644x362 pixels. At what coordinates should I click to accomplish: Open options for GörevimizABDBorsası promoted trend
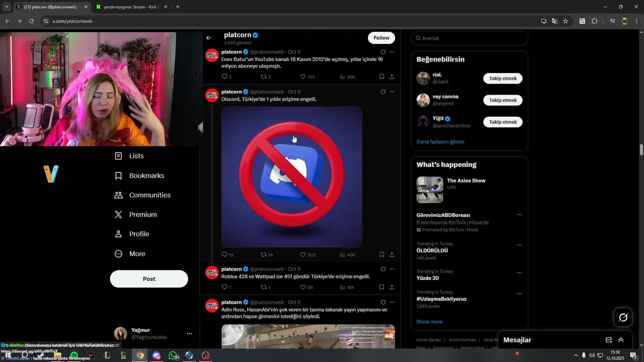point(519,215)
